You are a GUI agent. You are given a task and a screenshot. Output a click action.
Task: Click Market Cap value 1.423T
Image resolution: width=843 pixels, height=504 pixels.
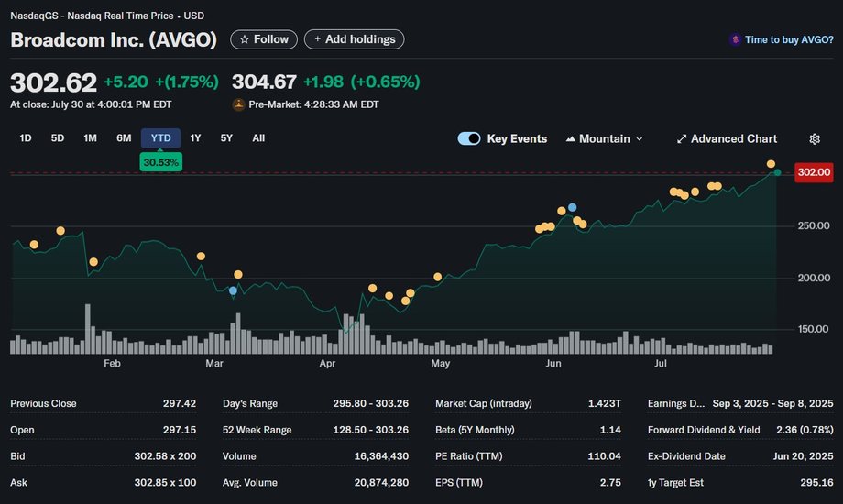coord(604,403)
